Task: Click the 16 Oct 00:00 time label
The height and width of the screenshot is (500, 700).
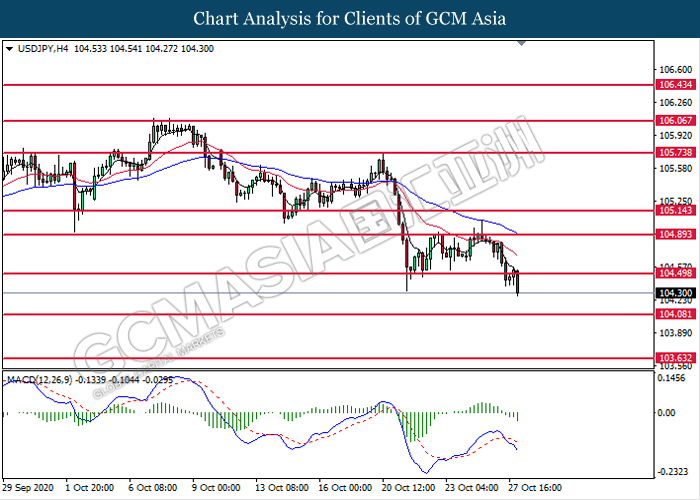Action: tap(345, 488)
